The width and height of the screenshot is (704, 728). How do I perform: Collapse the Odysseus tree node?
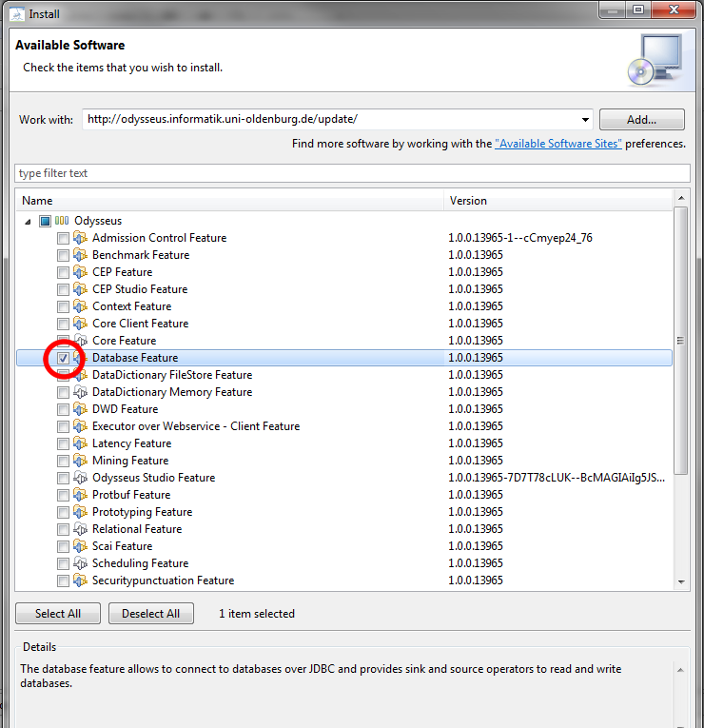click(27, 221)
